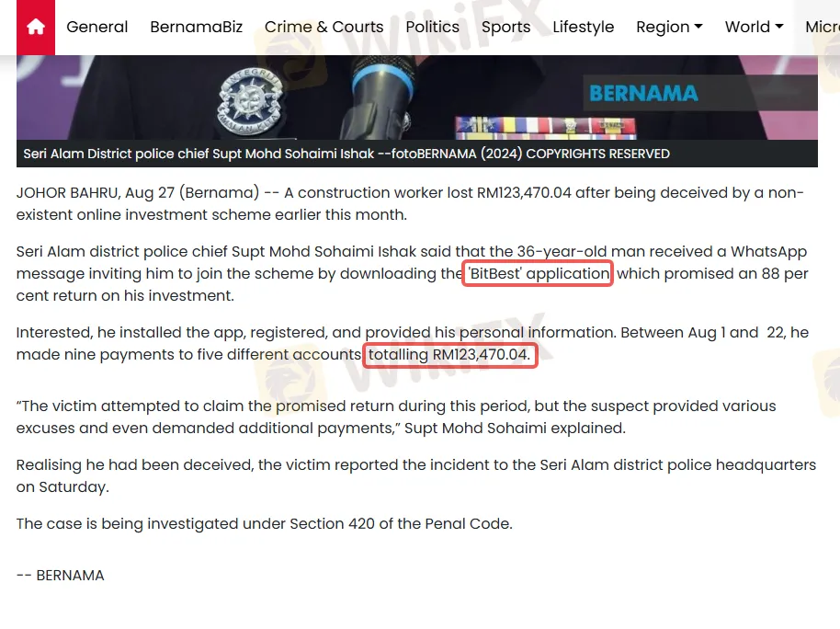
Task: Expand the World dropdown menu
Action: pyautogui.click(x=754, y=27)
